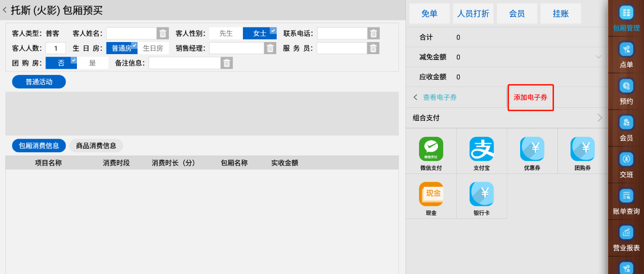Focus the 客人人数 field
The image size is (644, 274).
(x=56, y=48)
